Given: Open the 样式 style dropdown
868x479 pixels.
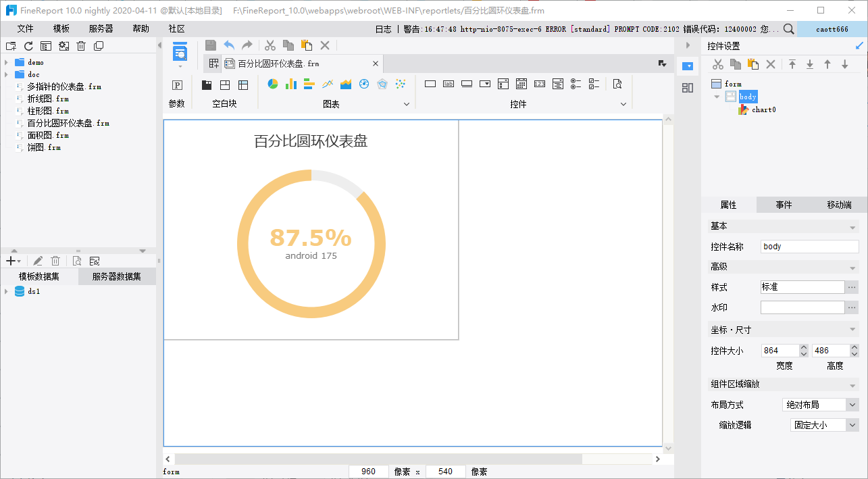Looking at the screenshot, I should pos(852,287).
